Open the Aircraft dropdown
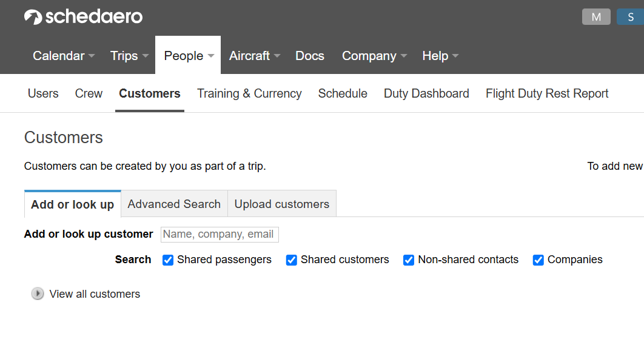The image size is (644, 342). pyautogui.click(x=254, y=56)
